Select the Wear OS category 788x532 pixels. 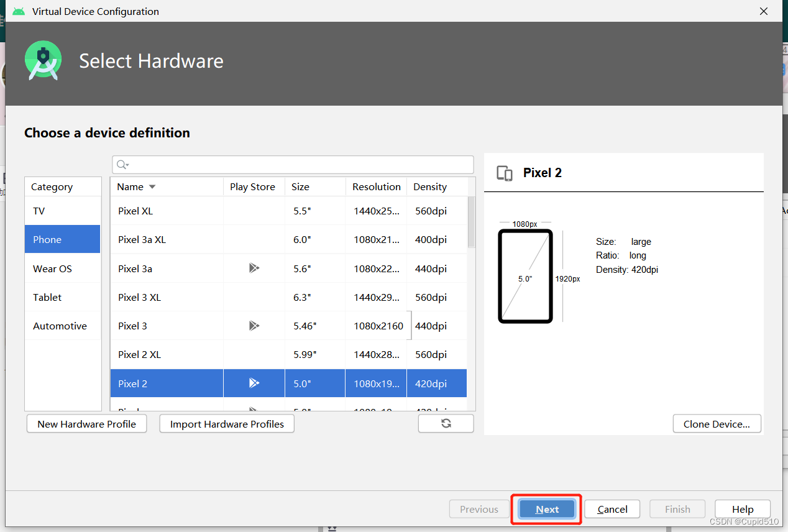62,268
